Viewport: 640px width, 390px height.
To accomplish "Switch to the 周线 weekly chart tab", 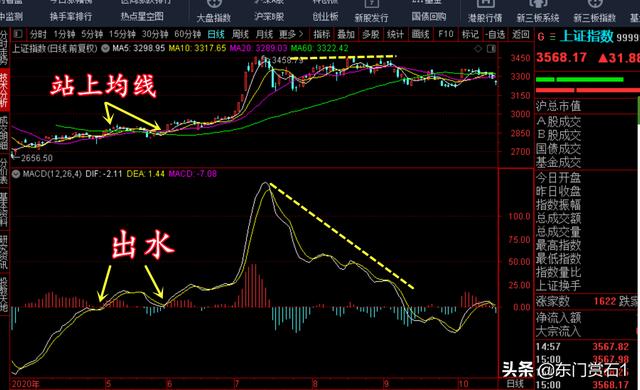I will 240,34.
